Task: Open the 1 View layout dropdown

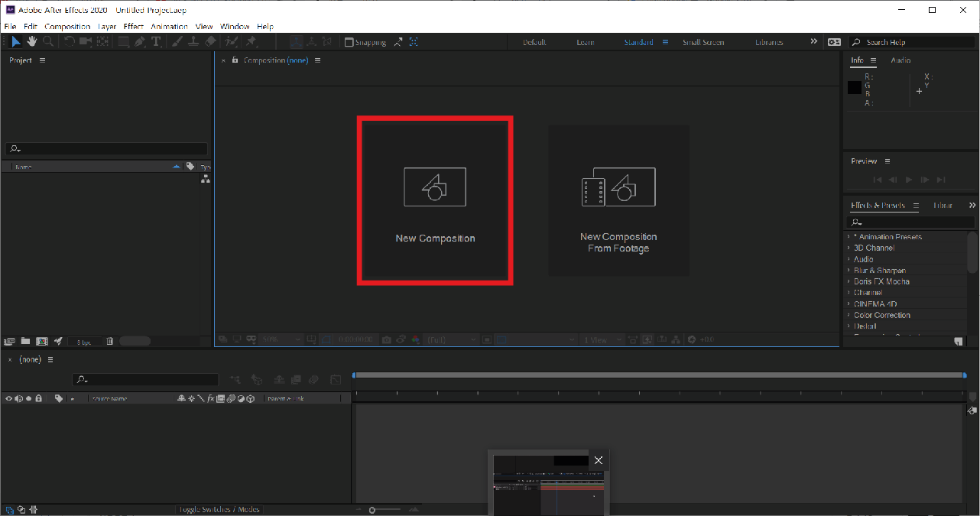Action: click(x=602, y=339)
